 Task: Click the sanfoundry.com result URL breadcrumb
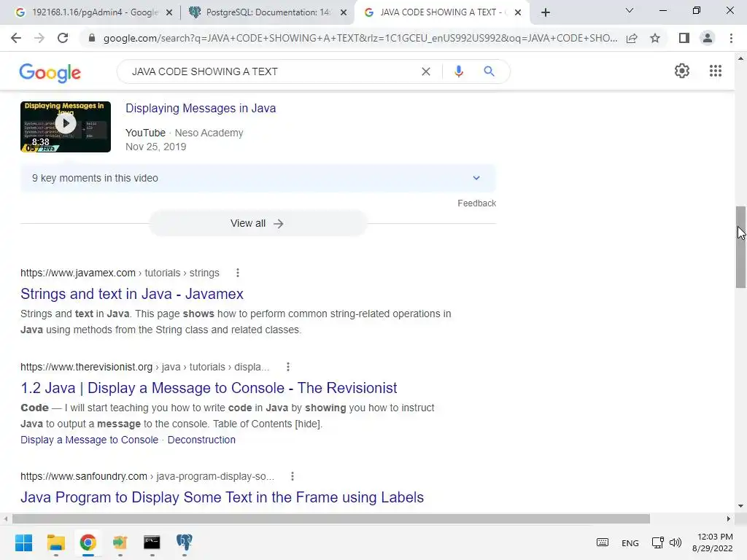click(147, 476)
